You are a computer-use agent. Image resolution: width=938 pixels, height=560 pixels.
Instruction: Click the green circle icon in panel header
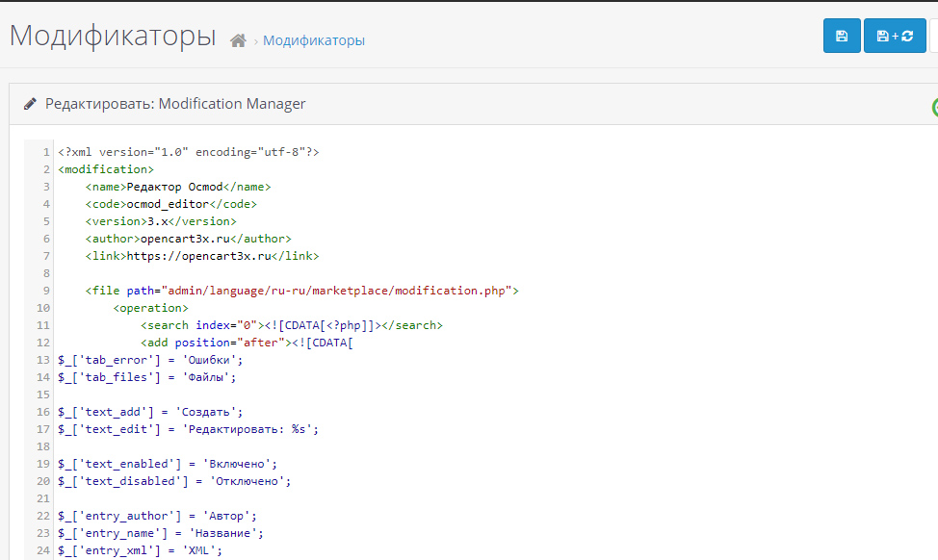pos(935,108)
